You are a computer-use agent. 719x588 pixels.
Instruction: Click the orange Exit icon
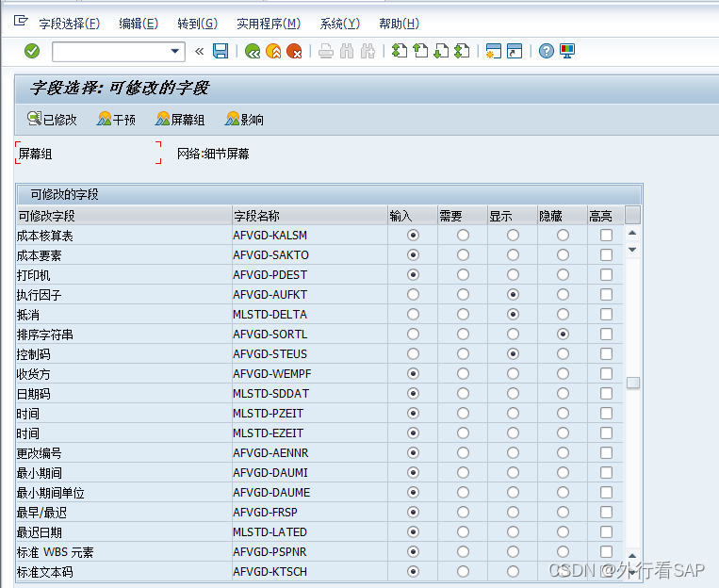pyautogui.click(x=273, y=51)
